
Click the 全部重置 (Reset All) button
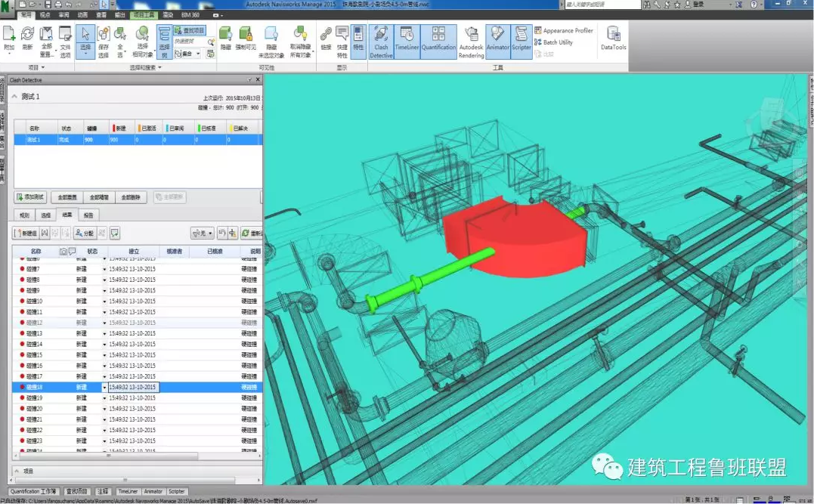click(67, 197)
